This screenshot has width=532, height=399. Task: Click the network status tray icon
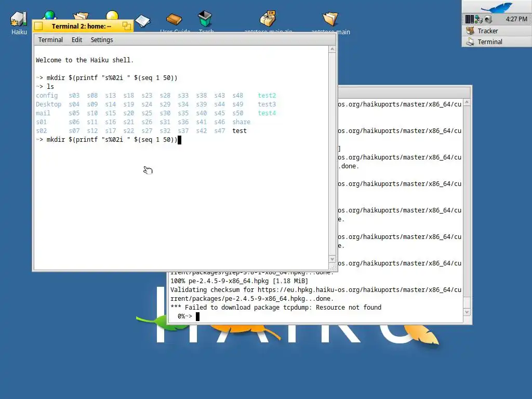pos(478,19)
